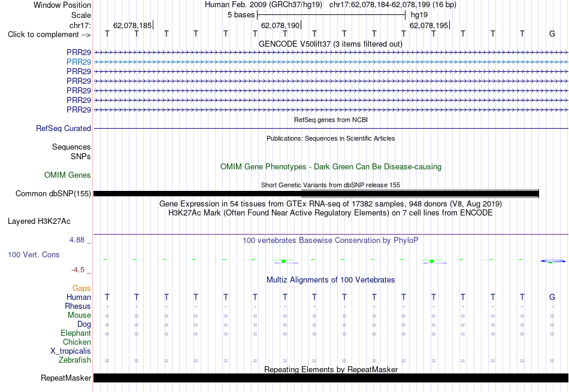Click Short Genetic Variants from dbSNP title
Screen dimensions: 569x392
331,185
